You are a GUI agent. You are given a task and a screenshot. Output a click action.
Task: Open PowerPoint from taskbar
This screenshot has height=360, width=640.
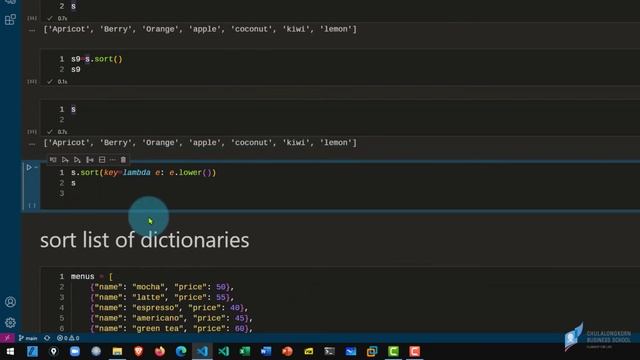287,351
